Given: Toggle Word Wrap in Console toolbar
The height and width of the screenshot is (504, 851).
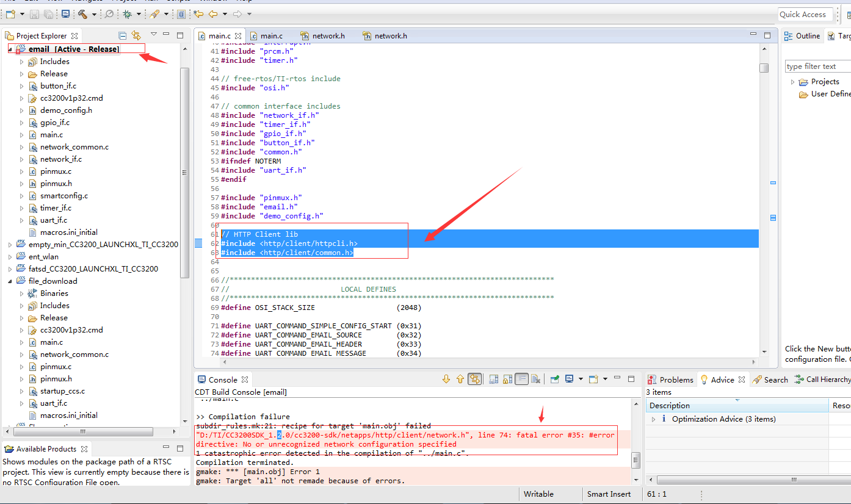Looking at the screenshot, I should click(521, 379).
